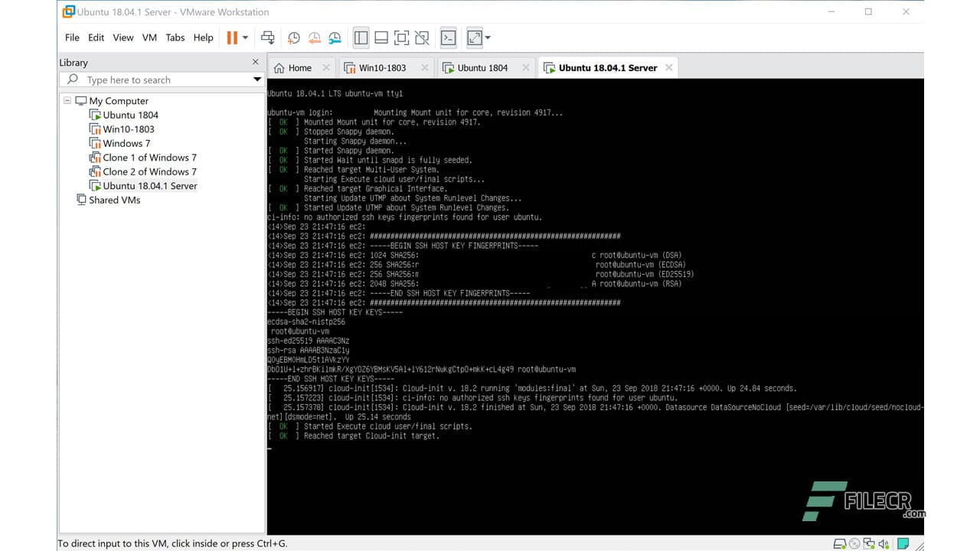The width and height of the screenshot is (980, 551).
Task: Toggle the Library panel visibility
Action: 361,37
